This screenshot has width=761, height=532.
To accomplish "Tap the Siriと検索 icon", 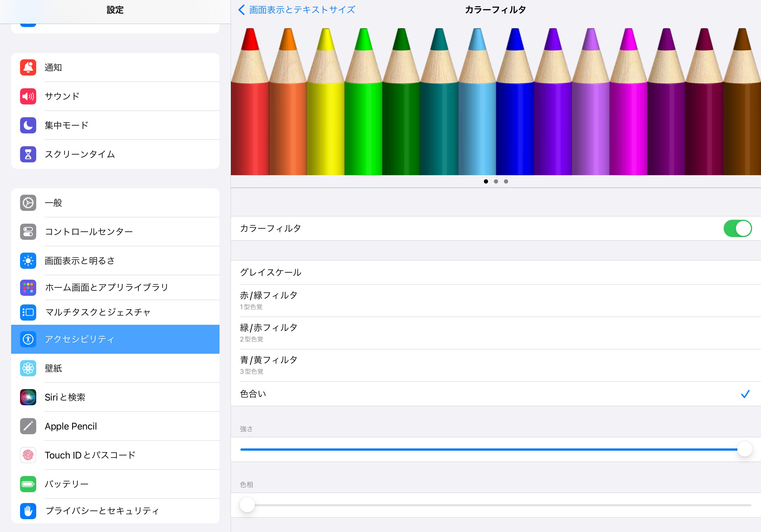I will (x=28, y=397).
